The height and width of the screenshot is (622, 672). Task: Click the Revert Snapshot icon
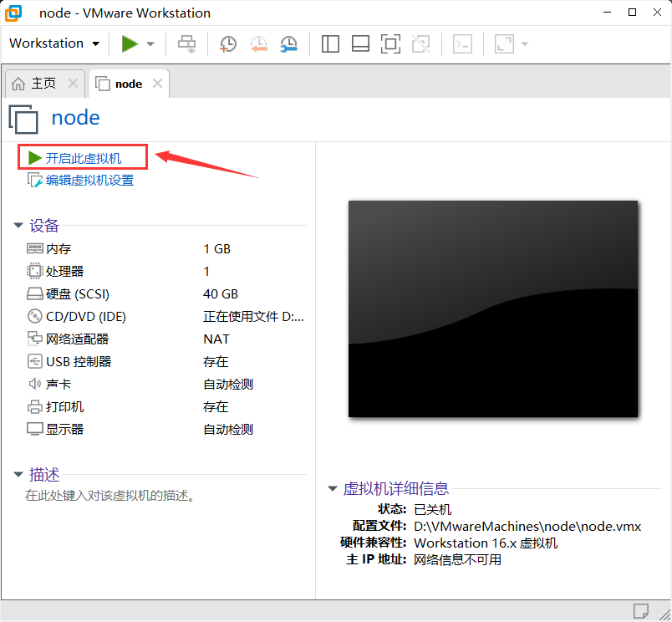[258, 43]
